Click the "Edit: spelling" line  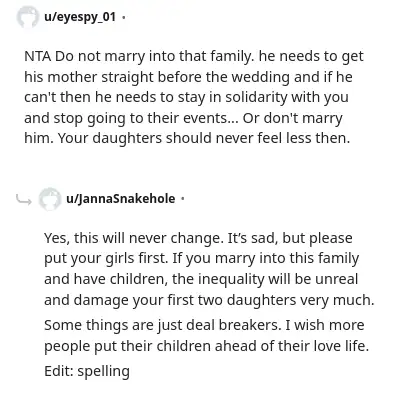87,371
